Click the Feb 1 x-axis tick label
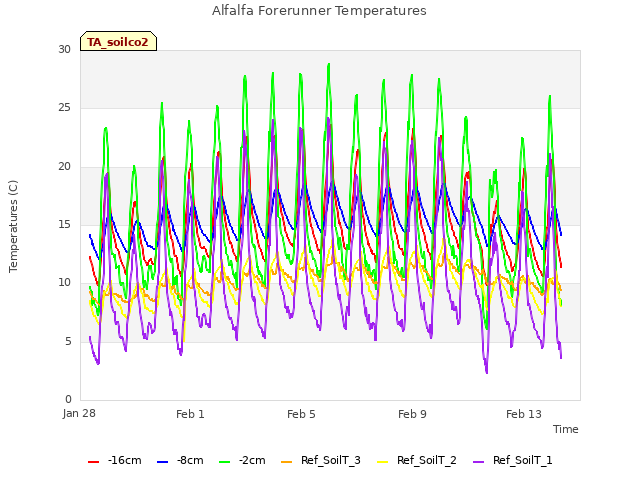The image size is (640, 480). [190, 414]
